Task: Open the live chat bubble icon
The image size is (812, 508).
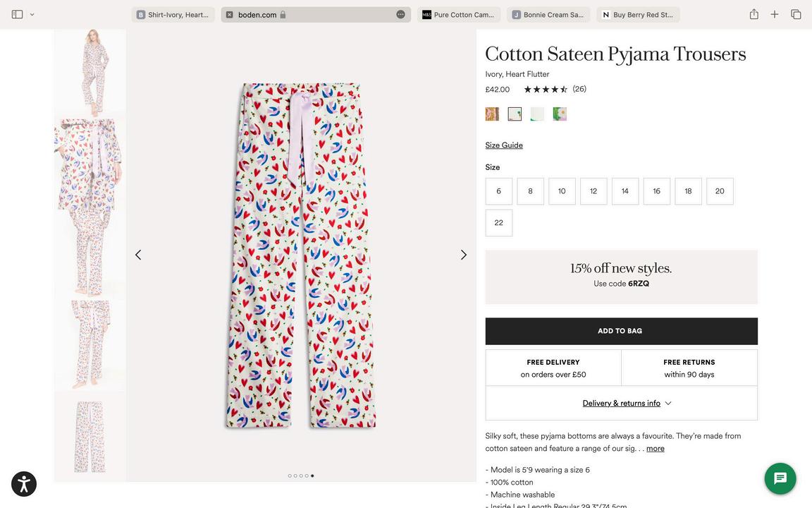Action: [780, 478]
